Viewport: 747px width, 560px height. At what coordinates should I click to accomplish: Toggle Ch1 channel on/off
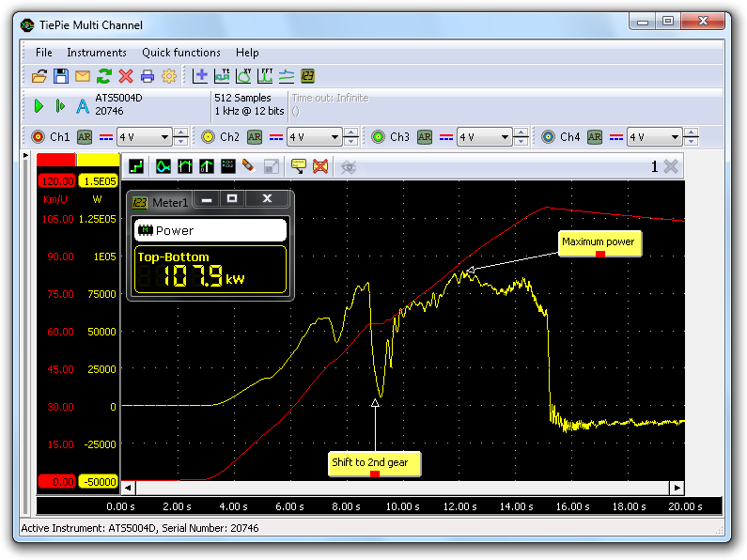pos(38,137)
